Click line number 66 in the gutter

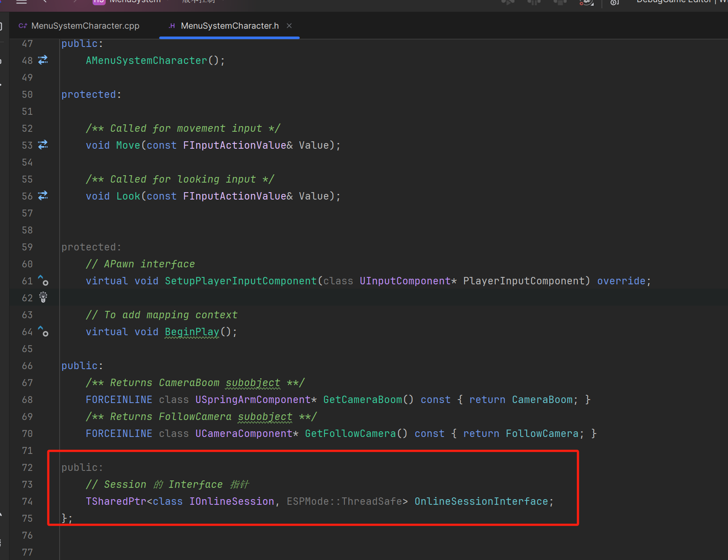click(27, 366)
